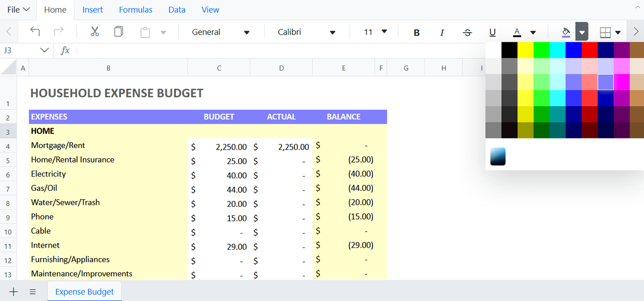Select column B header
Viewport: 644px width, 301px height.
(x=108, y=67)
